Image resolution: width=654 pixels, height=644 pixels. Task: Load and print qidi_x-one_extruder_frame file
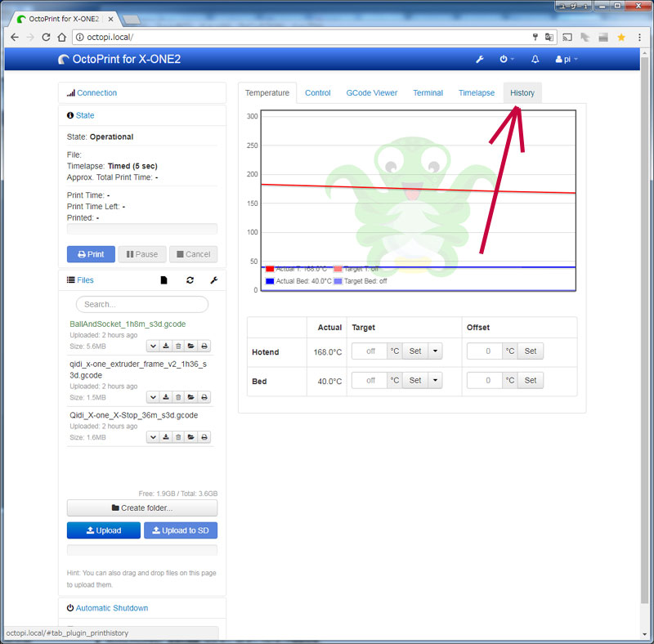204,397
